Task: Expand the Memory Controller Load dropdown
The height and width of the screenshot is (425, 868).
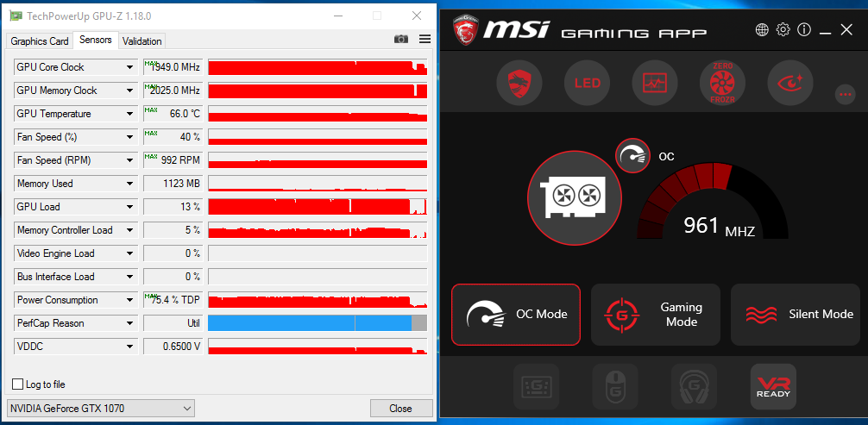Action: 130,230
